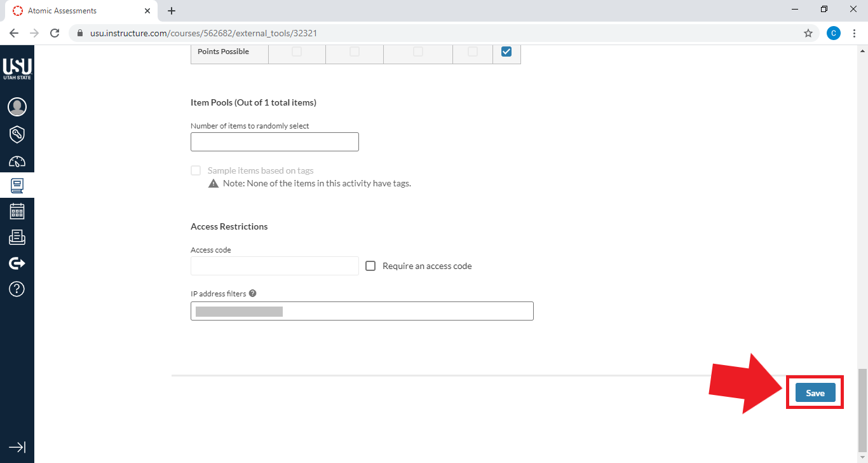Open the Chrome three-dot menu
The image size is (868, 463).
tap(854, 33)
